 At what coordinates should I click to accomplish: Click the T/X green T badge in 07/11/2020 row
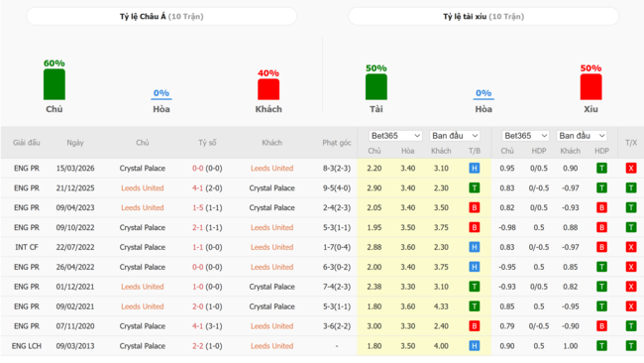(x=631, y=326)
